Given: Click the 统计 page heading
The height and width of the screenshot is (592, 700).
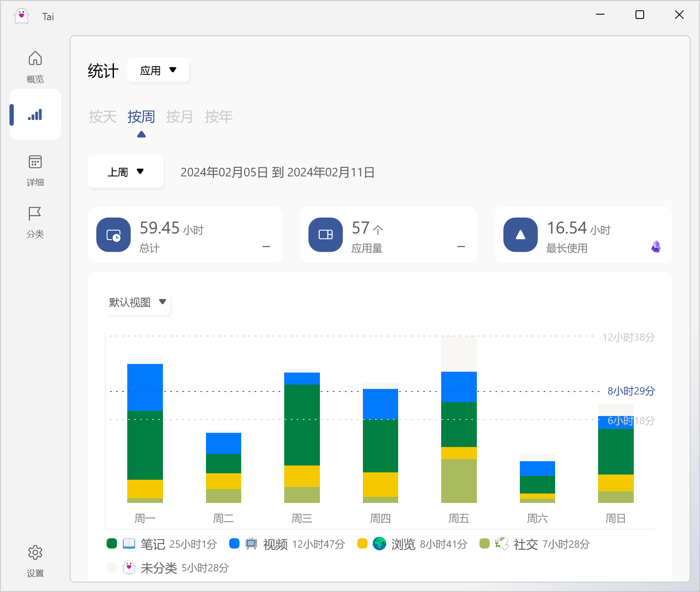Looking at the screenshot, I should tap(103, 71).
